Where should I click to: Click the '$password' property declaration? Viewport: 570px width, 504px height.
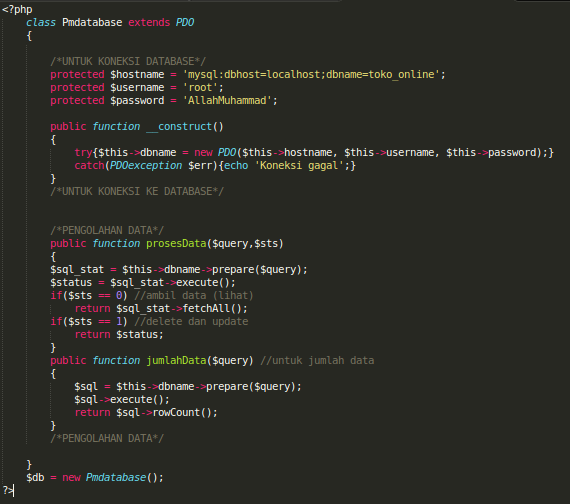(137, 101)
